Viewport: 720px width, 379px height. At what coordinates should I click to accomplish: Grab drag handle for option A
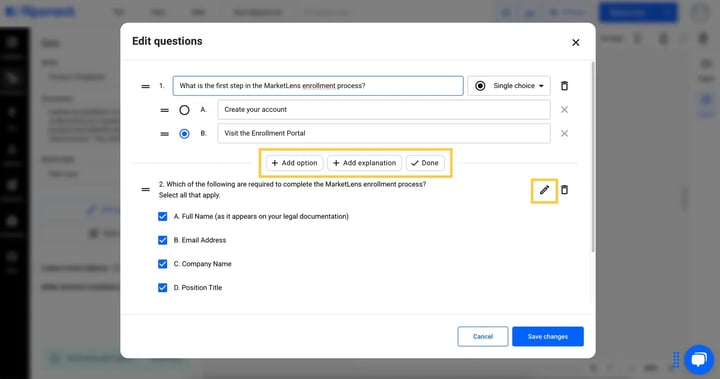(x=164, y=110)
